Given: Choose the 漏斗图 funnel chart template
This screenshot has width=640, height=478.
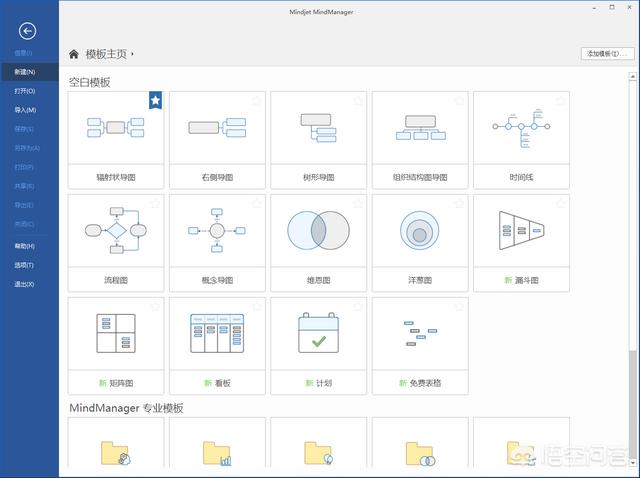Looking at the screenshot, I should pyautogui.click(x=521, y=243).
